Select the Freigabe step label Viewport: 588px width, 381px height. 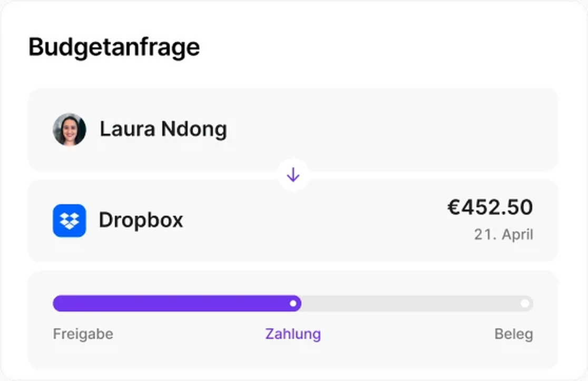pos(83,334)
